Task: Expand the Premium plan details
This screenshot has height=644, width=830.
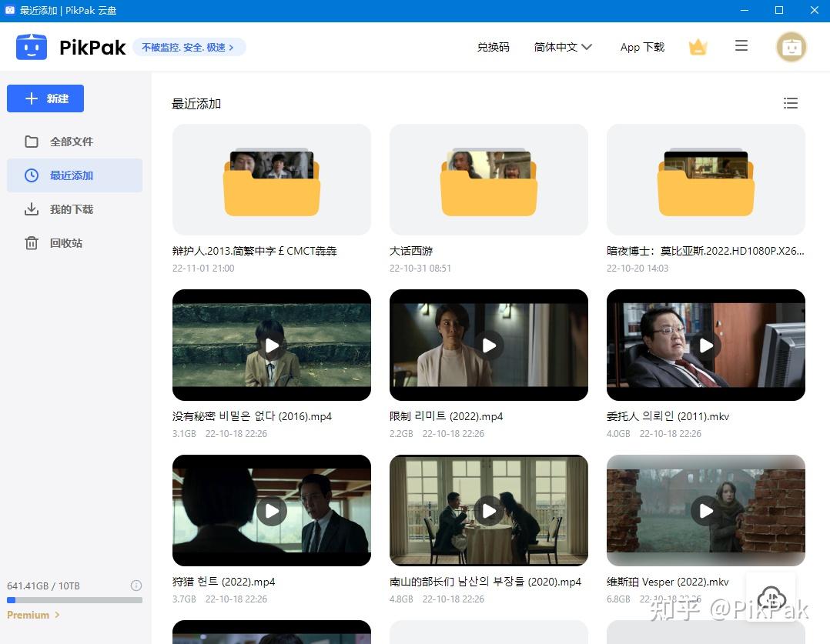Action: (x=28, y=615)
